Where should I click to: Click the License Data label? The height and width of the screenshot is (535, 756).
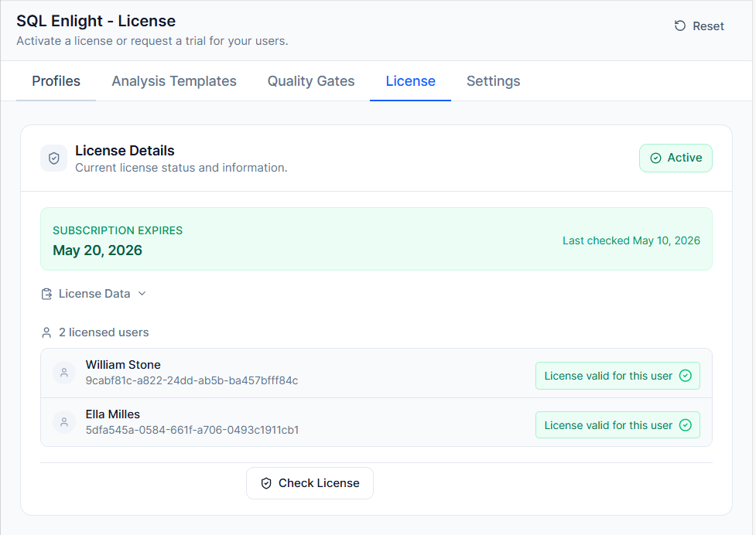coord(94,294)
